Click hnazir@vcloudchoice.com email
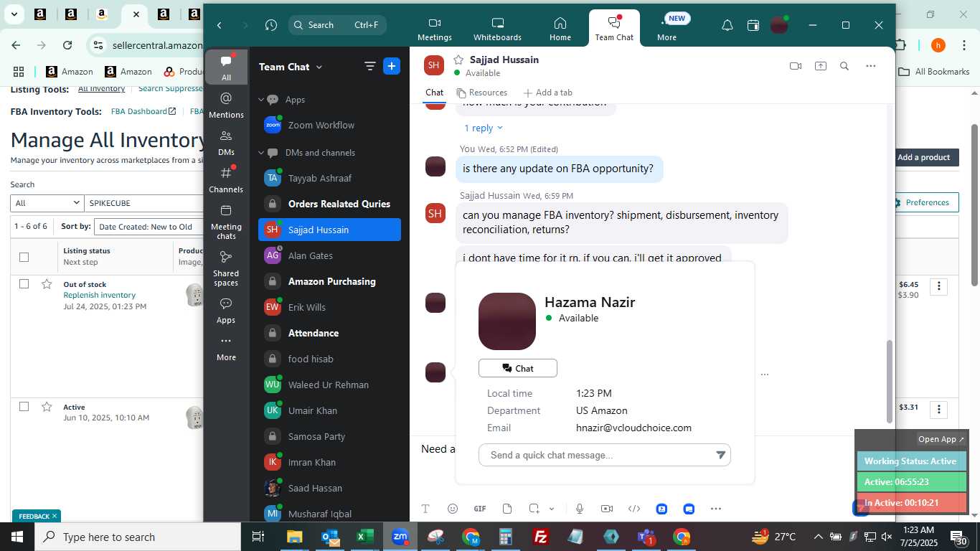Screen dimensions: 980x551 [633, 428]
